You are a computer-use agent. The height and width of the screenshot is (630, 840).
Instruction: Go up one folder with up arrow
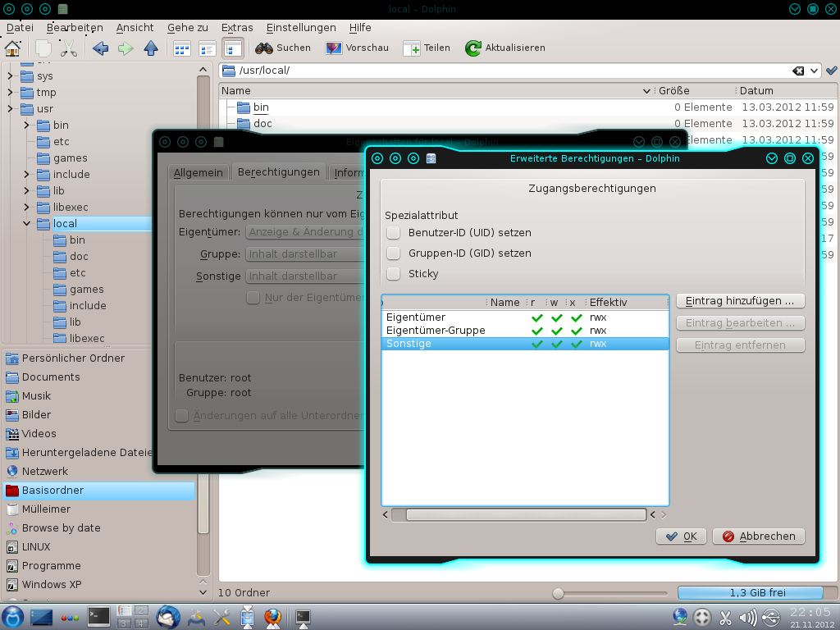click(151, 48)
